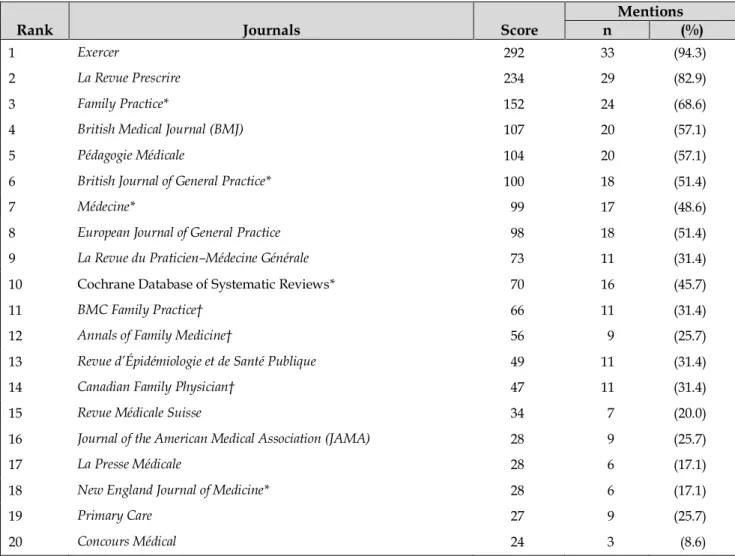Click the percentage (94.3)
This screenshot has height=556, width=735.
690,53
